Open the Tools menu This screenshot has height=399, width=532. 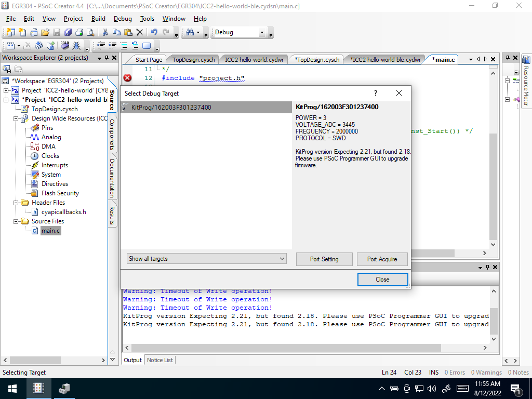click(147, 19)
